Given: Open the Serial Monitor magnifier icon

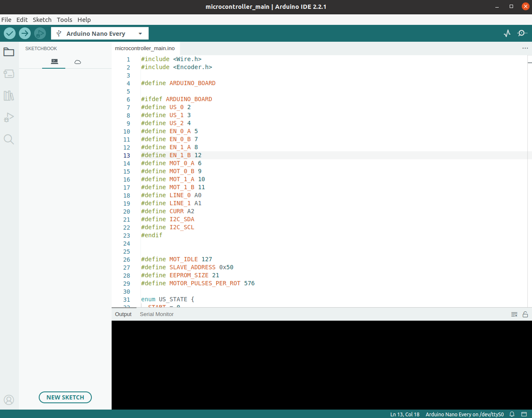Looking at the screenshot, I should click(x=522, y=33).
